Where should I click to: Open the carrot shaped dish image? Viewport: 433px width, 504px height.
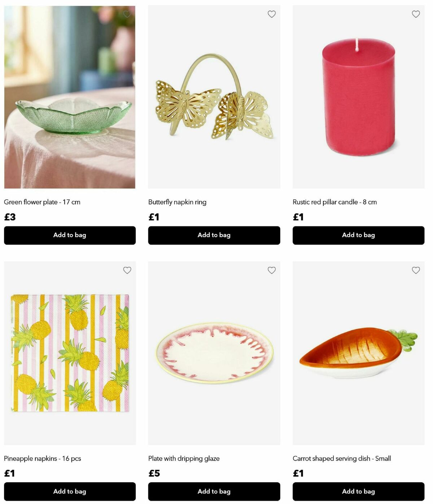[358, 353]
